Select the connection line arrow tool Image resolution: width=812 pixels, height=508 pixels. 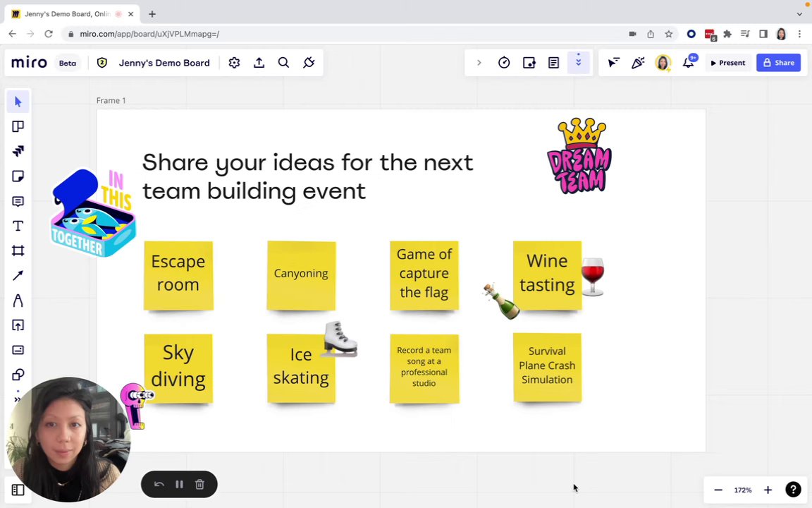click(18, 275)
